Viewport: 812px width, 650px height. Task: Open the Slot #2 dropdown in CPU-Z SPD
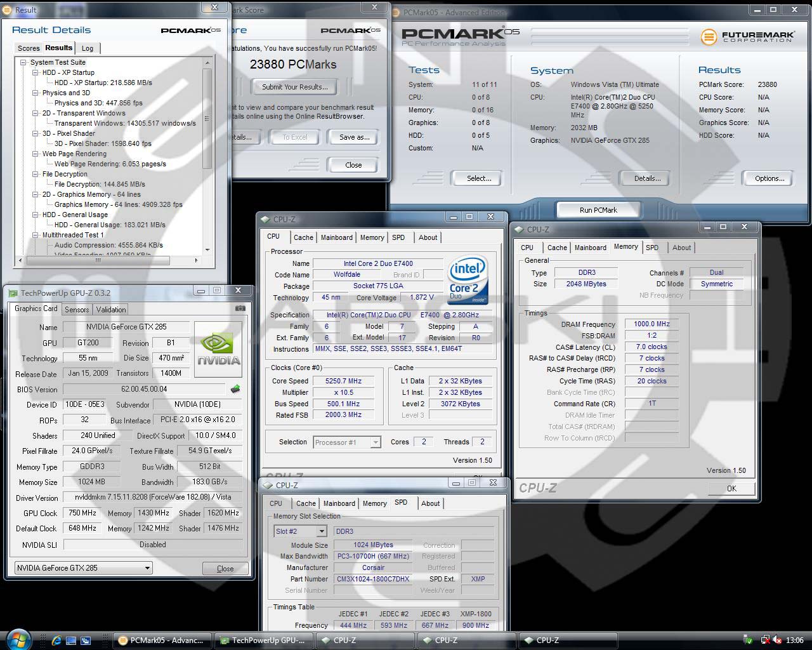pos(322,531)
